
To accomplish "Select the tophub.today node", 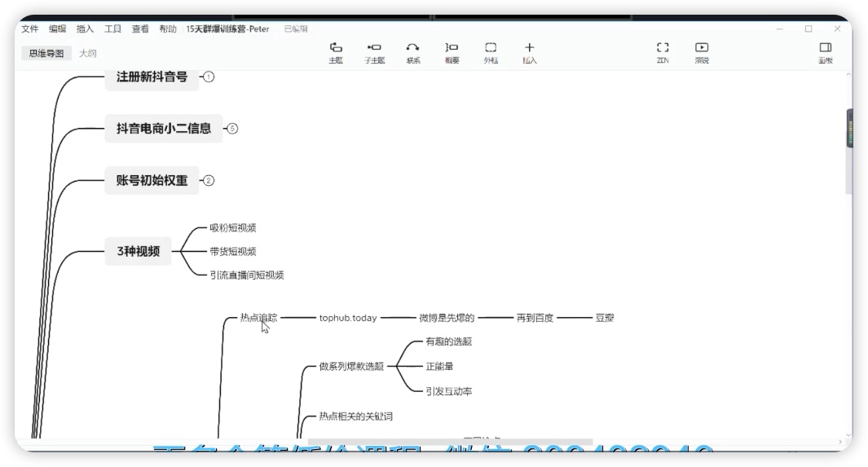I will coord(348,318).
